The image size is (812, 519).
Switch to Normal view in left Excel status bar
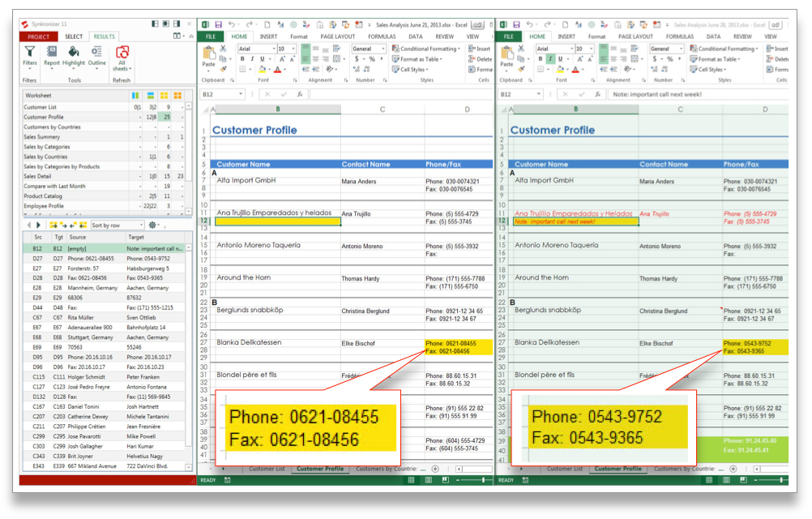click(411, 480)
